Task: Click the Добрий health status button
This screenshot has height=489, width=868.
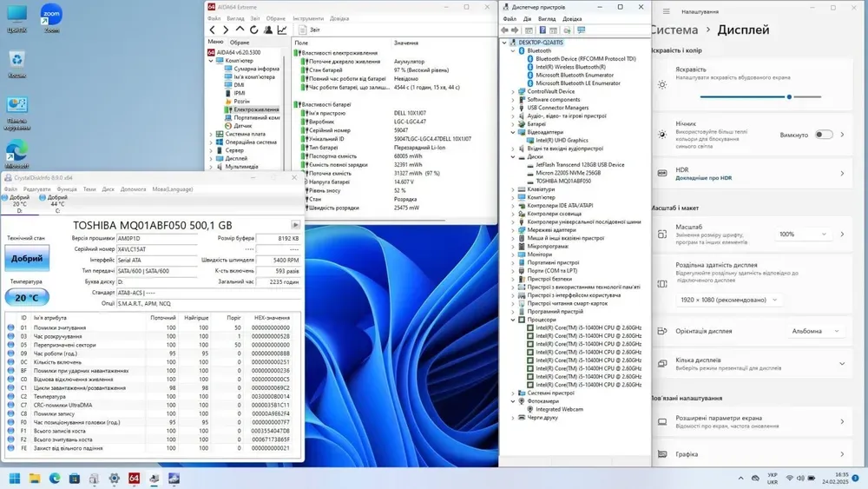Action: [x=26, y=258]
